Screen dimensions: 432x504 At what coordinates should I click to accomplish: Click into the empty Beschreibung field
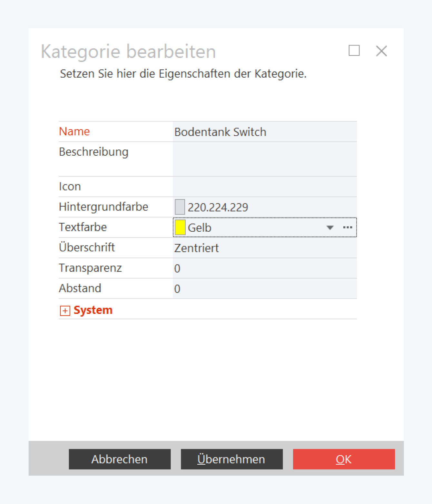pyautogui.click(x=264, y=159)
